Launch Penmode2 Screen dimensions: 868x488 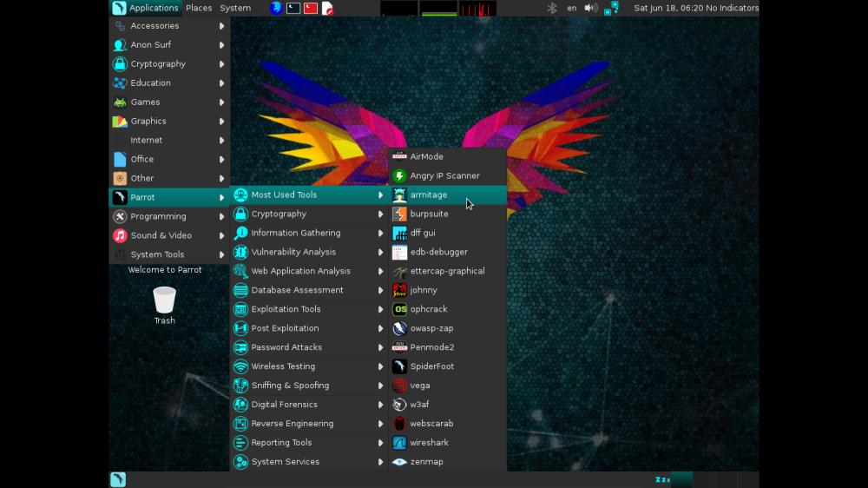pos(447,347)
